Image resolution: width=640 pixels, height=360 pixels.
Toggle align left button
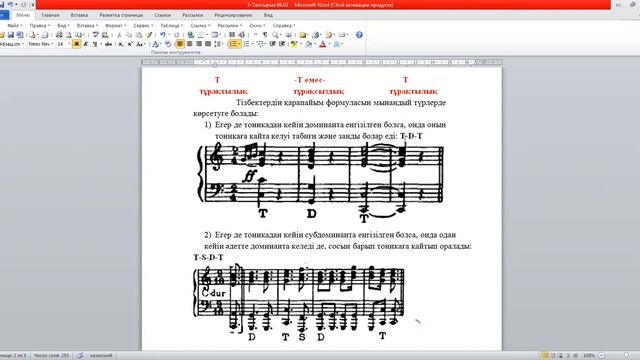180,44
